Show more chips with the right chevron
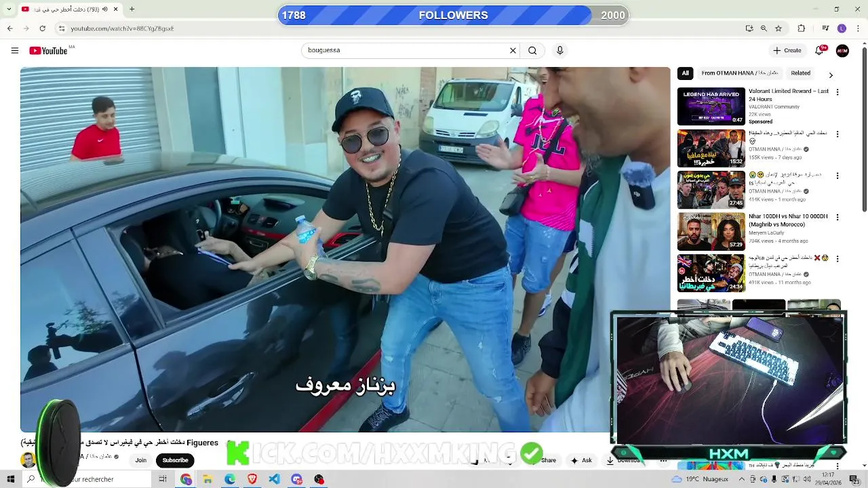Image resolution: width=868 pixels, height=488 pixels. click(831, 75)
